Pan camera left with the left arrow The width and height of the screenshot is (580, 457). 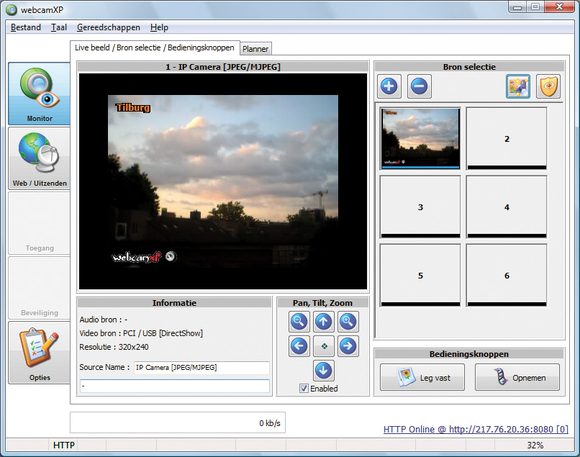[299, 346]
